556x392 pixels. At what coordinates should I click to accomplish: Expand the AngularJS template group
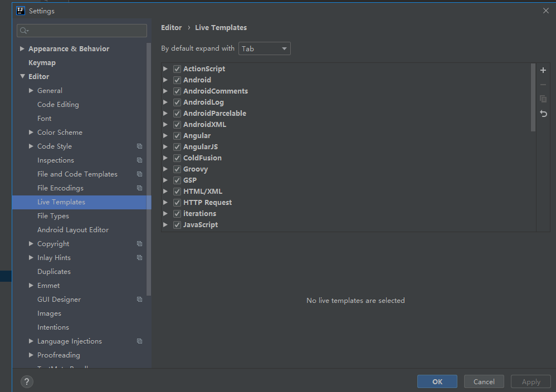(x=165, y=147)
